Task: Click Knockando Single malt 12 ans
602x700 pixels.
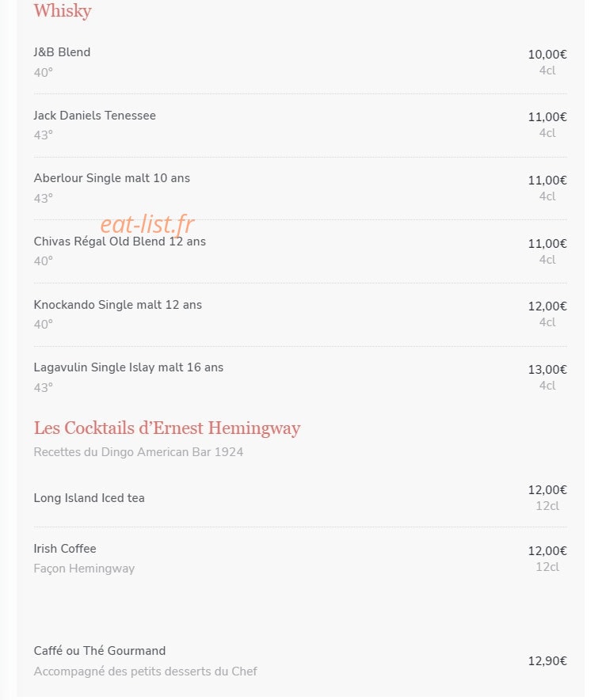Action: click(118, 305)
